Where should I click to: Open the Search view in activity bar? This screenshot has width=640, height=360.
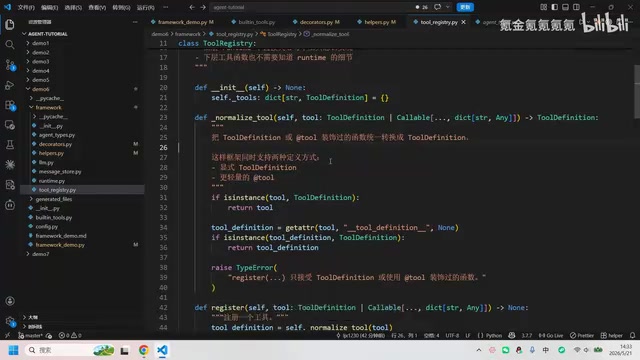pyautogui.click(x=10, y=44)
